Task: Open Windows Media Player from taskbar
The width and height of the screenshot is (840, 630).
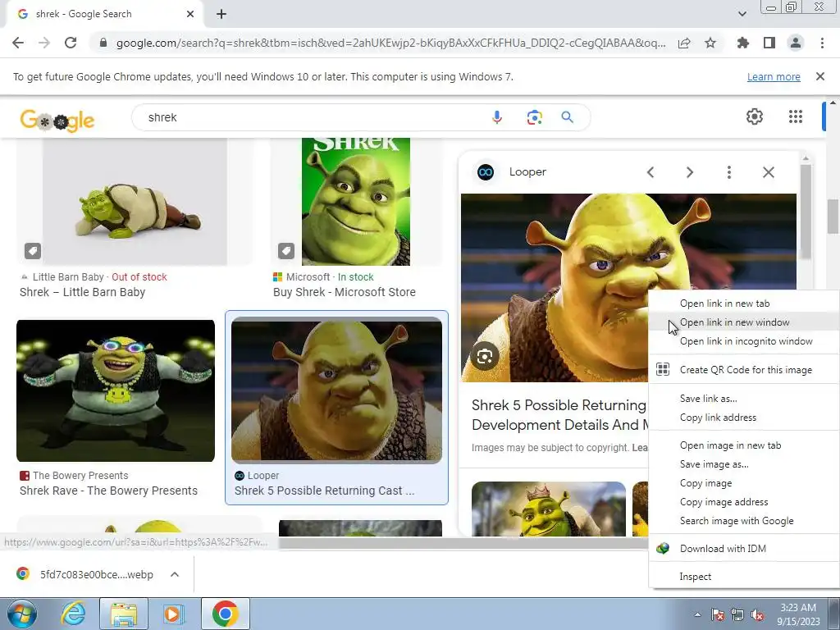Action: tap(172, 614)
